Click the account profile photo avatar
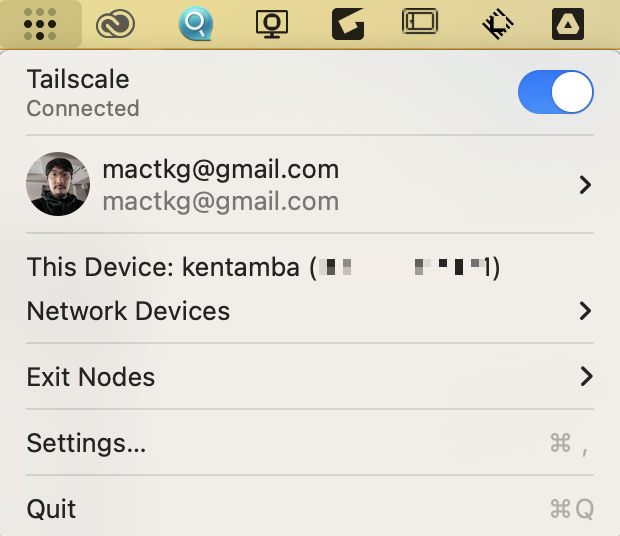This screenshot has height=536, width=620. coord(58,185)
